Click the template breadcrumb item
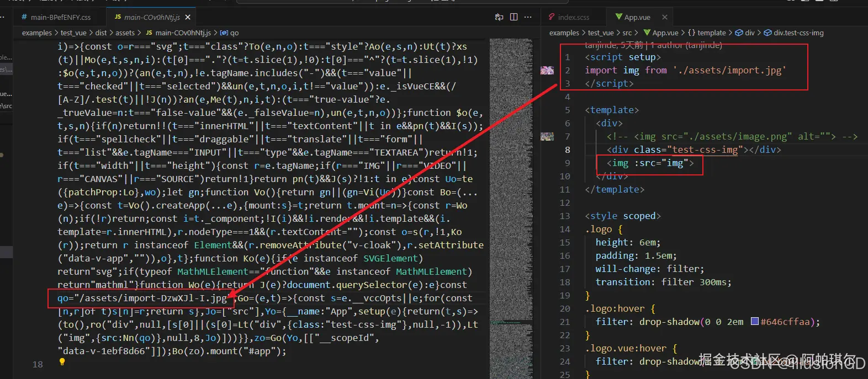 pyautogui.click(x=707, y=33)
